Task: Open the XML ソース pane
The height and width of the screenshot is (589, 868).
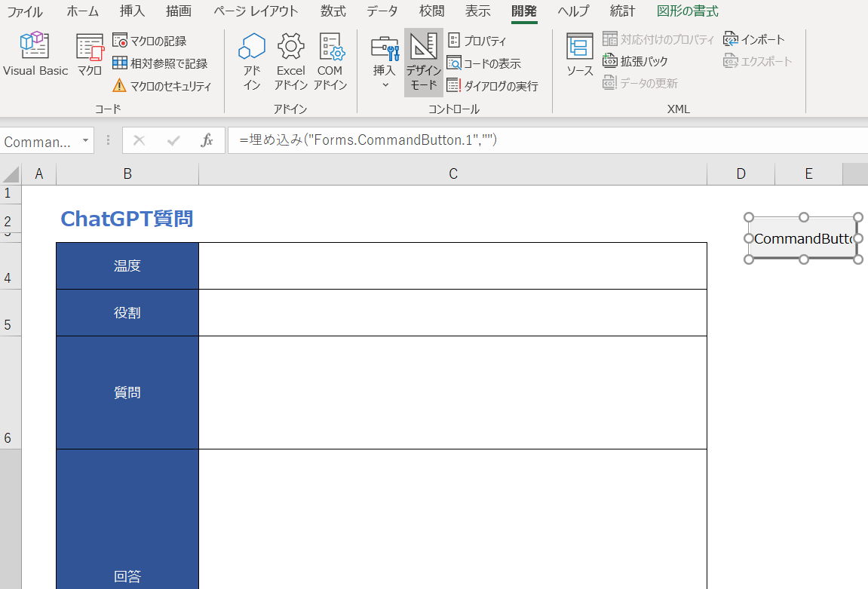Action: tap(580, 54)
